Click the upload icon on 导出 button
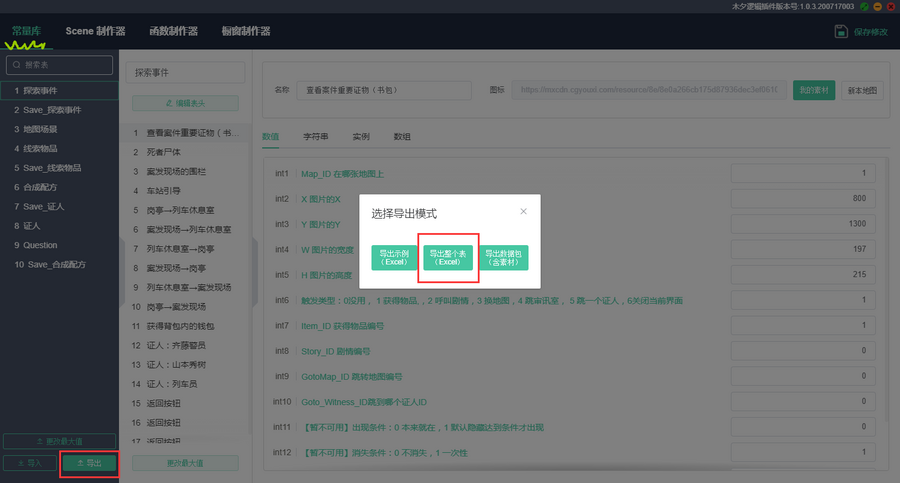The image size is (900, 483). [79, 464]
